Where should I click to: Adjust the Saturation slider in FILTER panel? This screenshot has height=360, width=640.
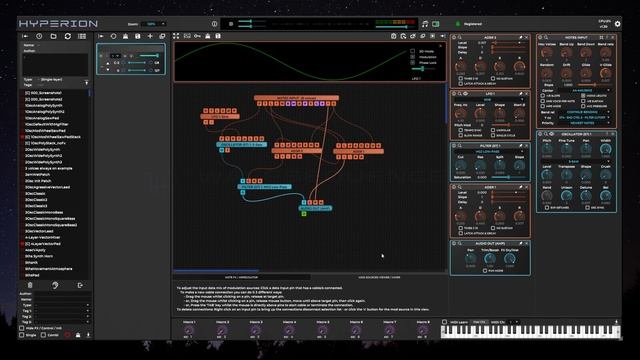[507, 177]
